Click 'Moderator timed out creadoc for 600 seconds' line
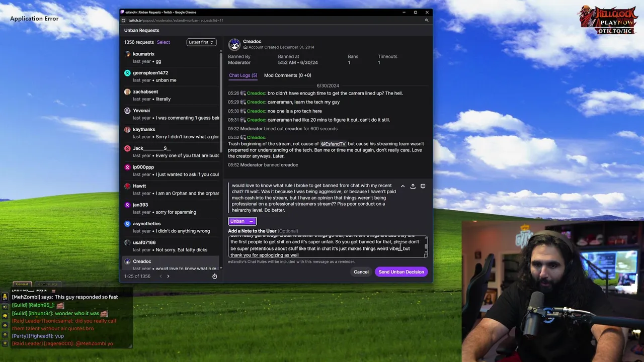 coord(289,129)
